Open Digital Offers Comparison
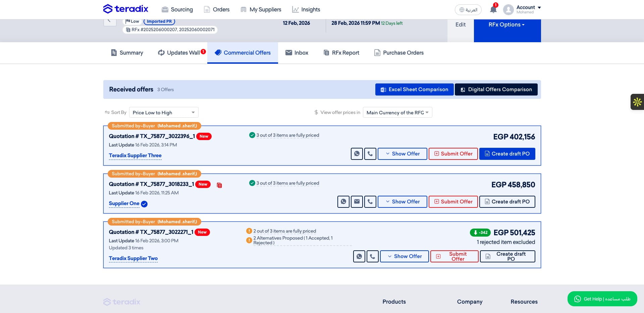This screenshot has height=313, width=644. click(x=496, y=89)
